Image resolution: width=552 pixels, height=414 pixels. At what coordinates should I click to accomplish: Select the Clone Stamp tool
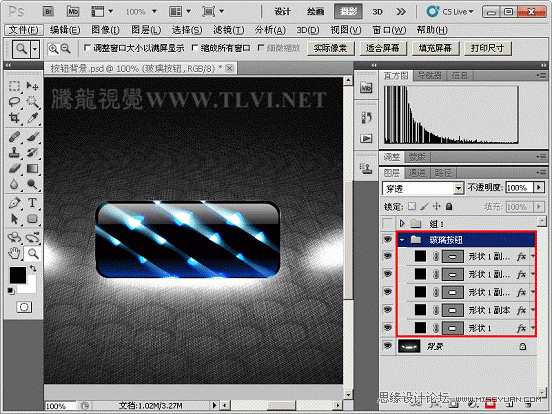pos(14,152)
